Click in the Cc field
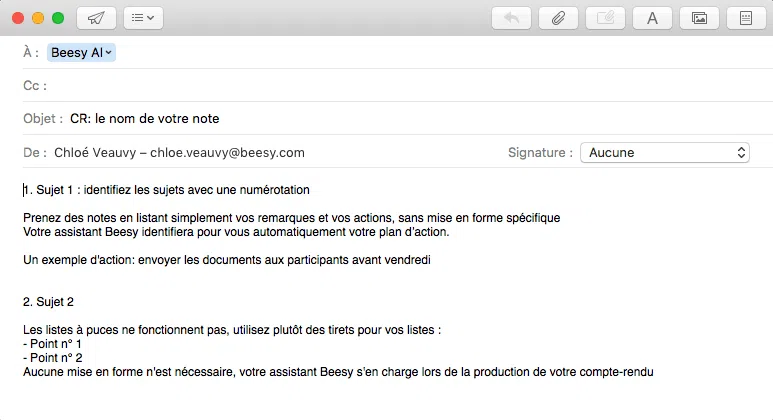The image size is (773, 420). pyautogui.click(x=409, y=86)
